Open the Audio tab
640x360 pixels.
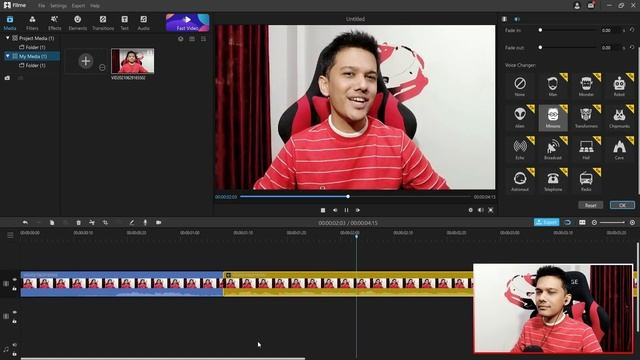coord(143,23)
